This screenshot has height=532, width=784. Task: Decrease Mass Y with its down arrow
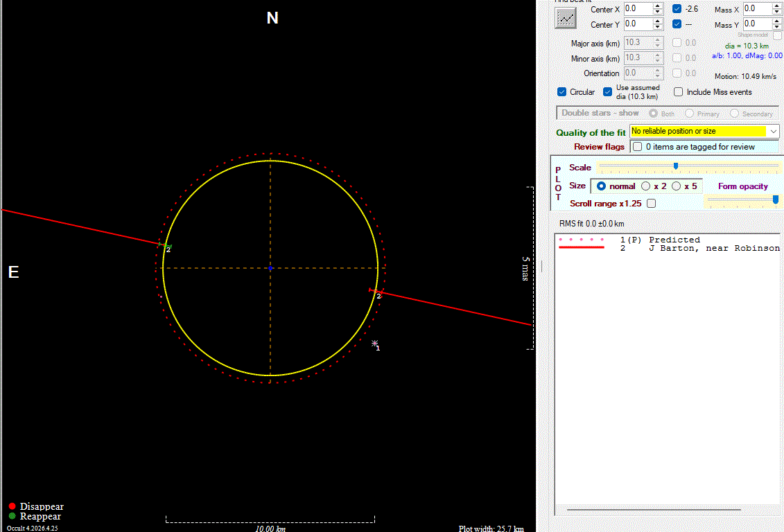776,27
